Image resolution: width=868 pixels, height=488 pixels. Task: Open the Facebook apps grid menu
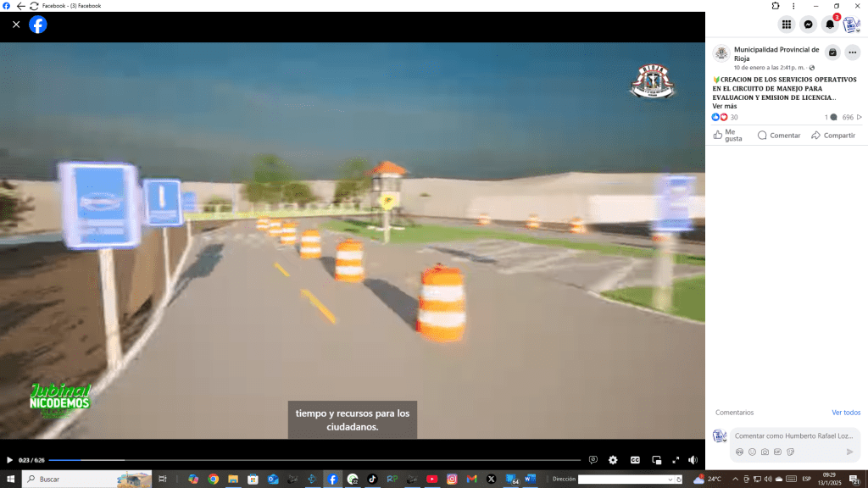[787, 25]
